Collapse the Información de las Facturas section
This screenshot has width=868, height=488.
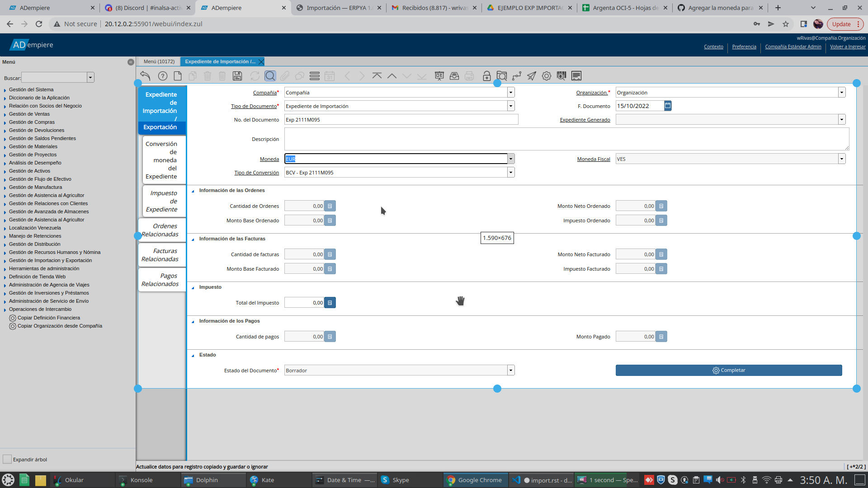click(193, 239)
